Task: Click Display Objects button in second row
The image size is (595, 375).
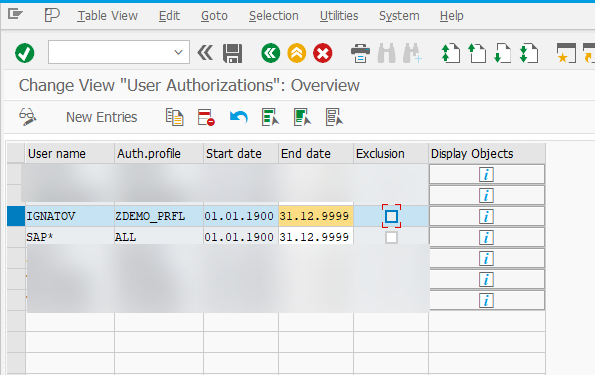Action: tap(487, 195)
